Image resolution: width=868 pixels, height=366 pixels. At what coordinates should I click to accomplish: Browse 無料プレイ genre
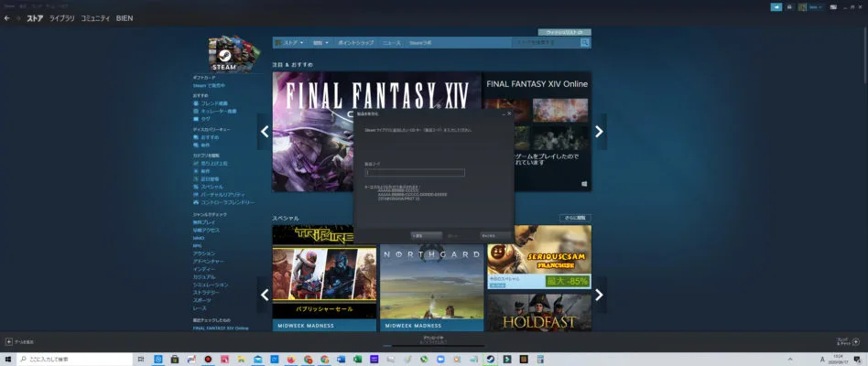[x=202, y=222]
